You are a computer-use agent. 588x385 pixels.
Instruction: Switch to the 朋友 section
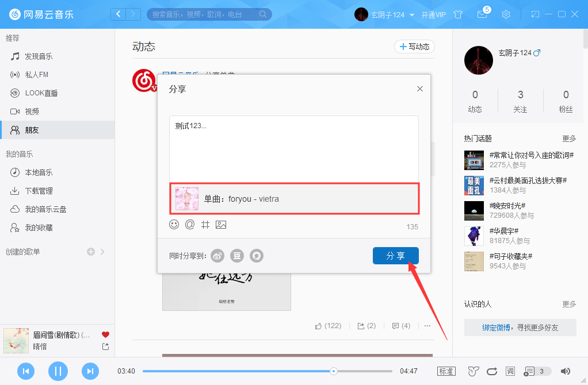click(36, 129)
